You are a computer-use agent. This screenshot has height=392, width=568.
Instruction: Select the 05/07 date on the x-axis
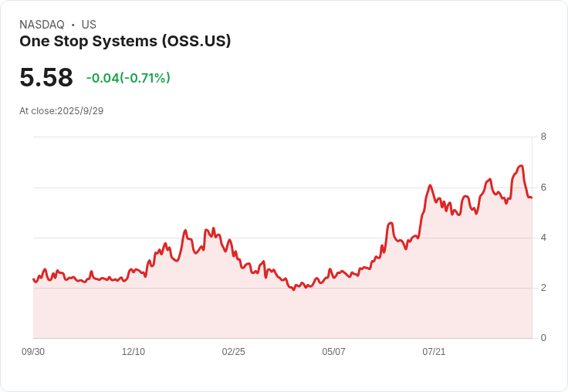tap(333, 352)
